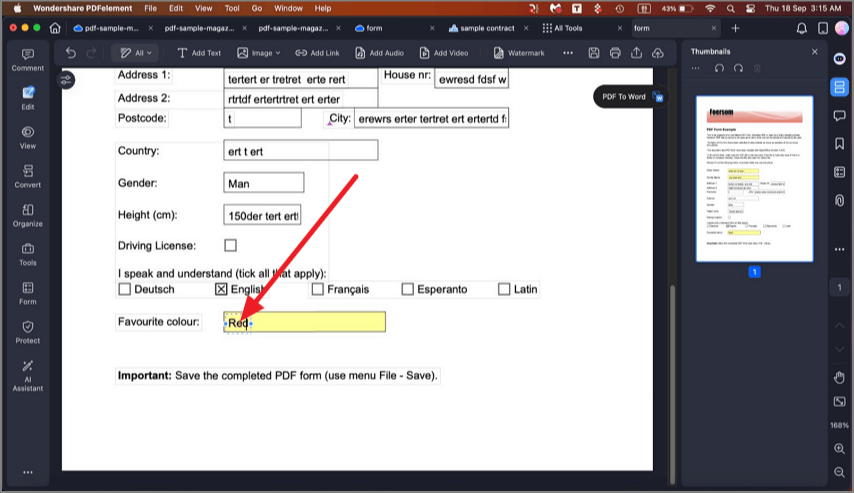Click the zoom in magnifier
854x493 pixels.
tap(839, 449)
